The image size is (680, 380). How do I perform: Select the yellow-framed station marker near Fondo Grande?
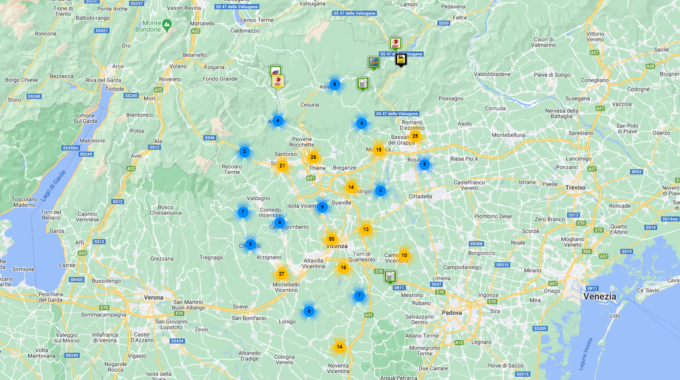[278, 82]
